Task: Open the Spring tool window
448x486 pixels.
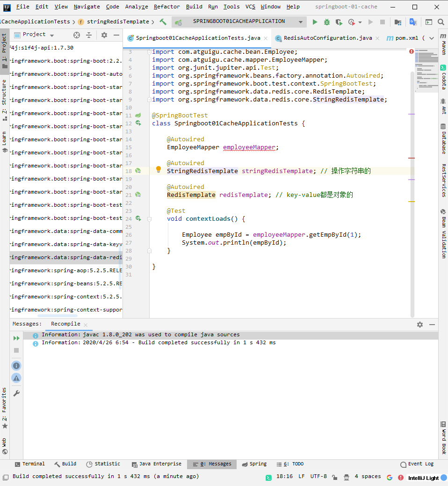Action: click(254, 464)
